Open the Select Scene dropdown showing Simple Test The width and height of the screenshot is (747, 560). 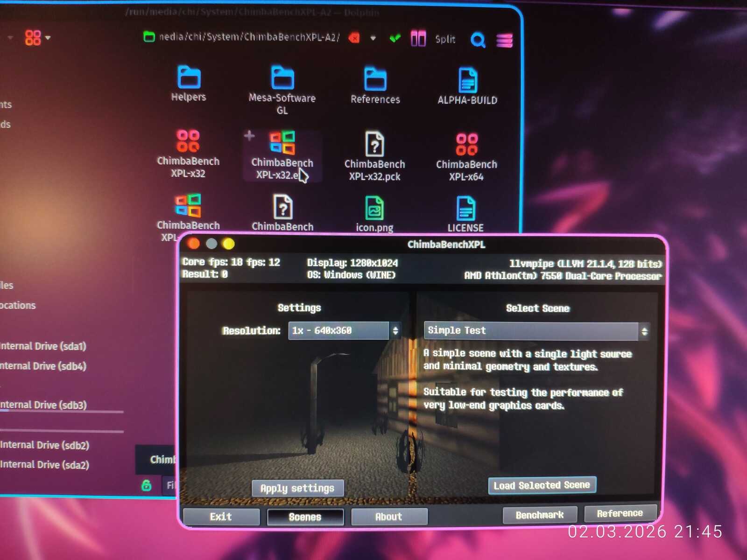[x=537, y=331]
